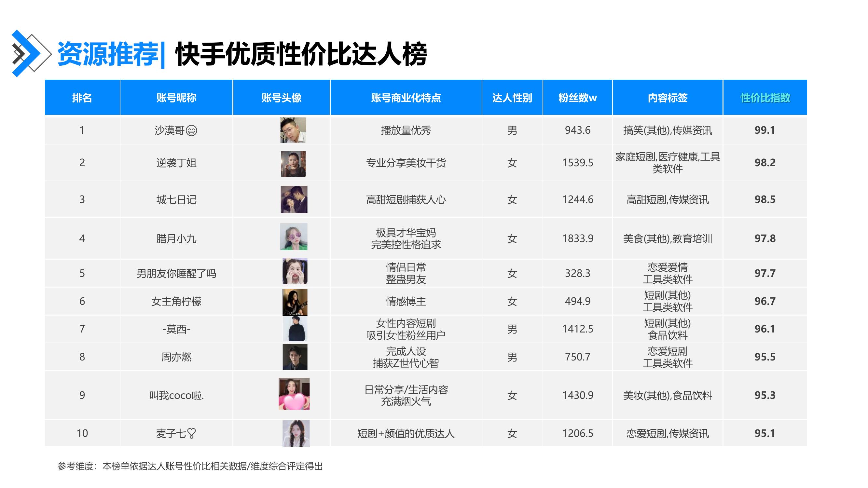Click the 情感博主 cell
868x488 pixels.
pyautogui.click(x=406, y=302)
